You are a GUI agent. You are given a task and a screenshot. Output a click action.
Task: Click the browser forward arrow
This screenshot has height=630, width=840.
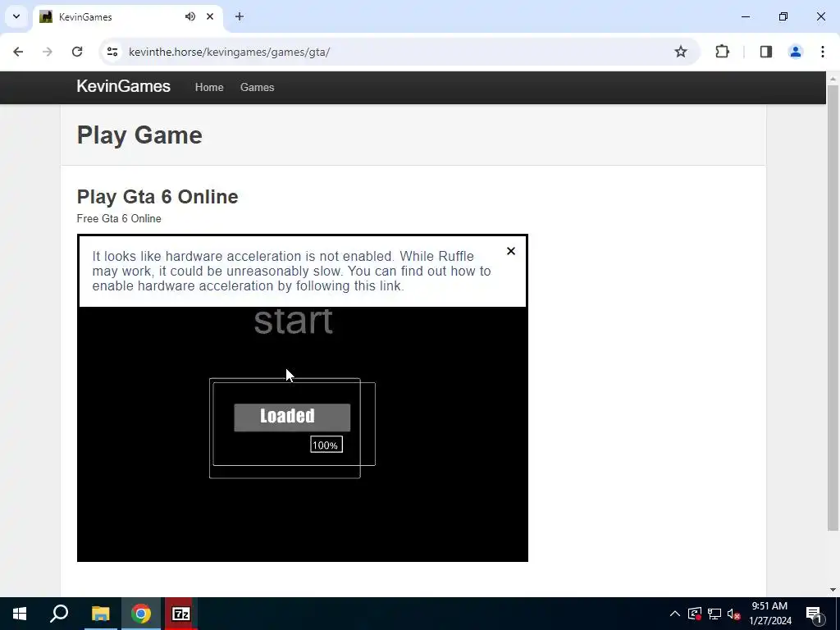48,52
